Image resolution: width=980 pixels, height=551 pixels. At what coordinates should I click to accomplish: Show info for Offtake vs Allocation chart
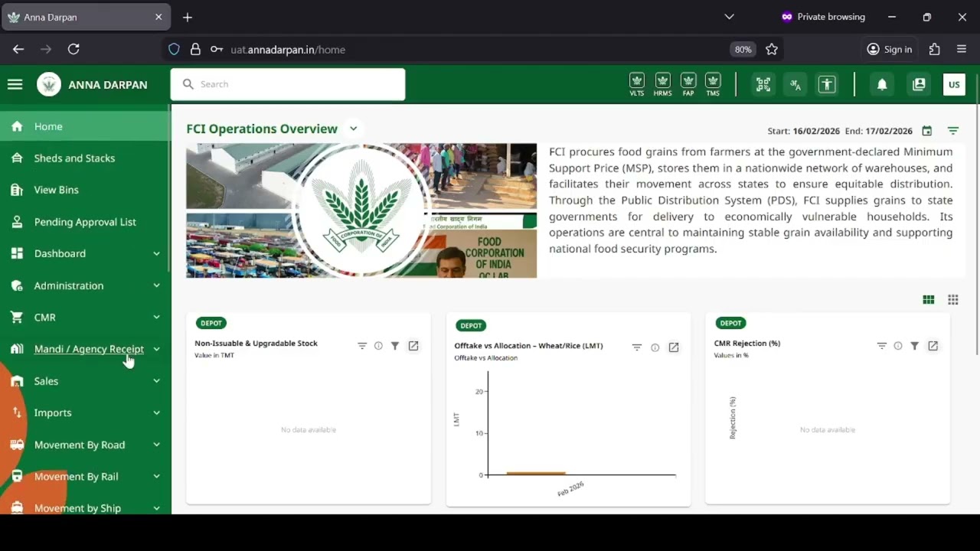click(655, 347)
